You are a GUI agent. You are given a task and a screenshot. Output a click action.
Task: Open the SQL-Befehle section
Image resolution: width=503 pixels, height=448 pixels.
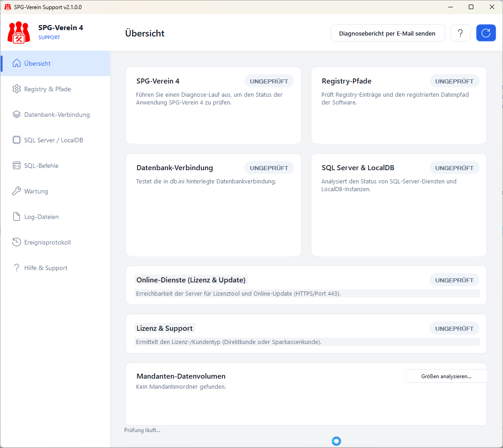(55, 166)
